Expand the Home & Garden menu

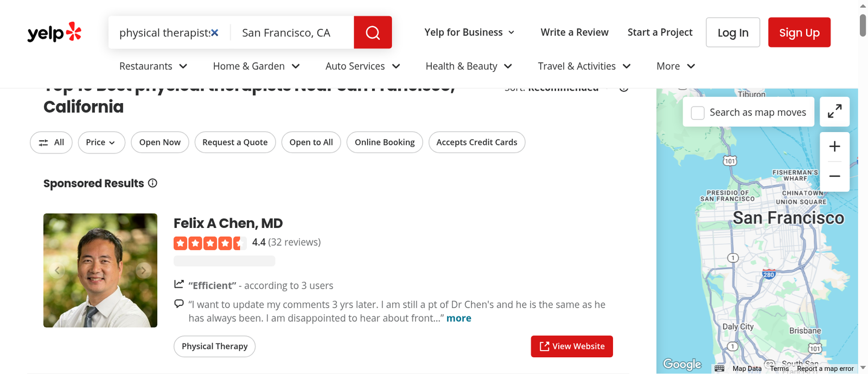coord(257,66)
